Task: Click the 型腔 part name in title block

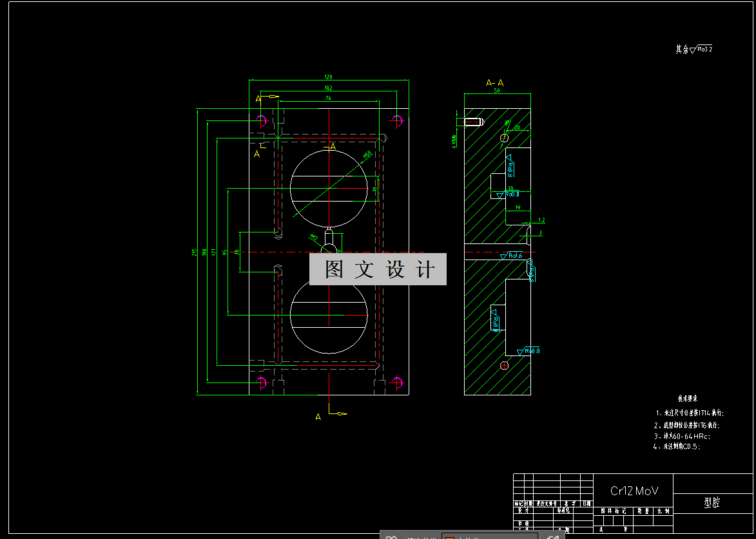Action: pyautogui.click(x=712, y=502)
